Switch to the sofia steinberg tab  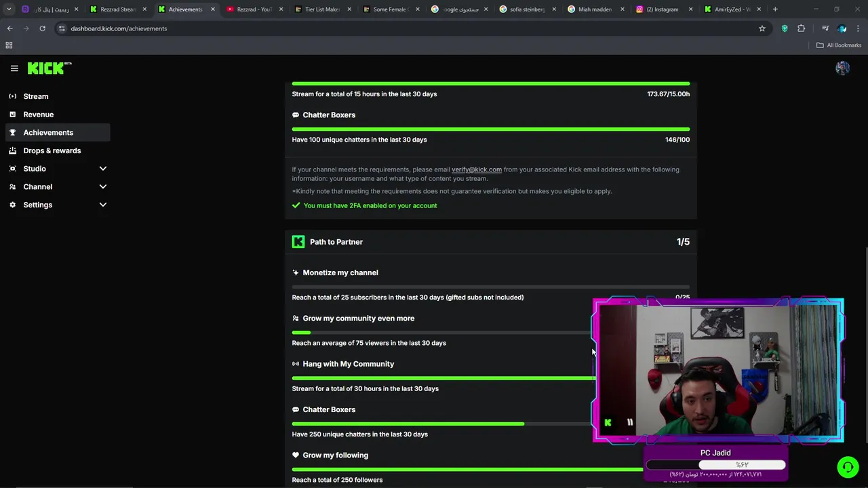[x=527, y=9]
